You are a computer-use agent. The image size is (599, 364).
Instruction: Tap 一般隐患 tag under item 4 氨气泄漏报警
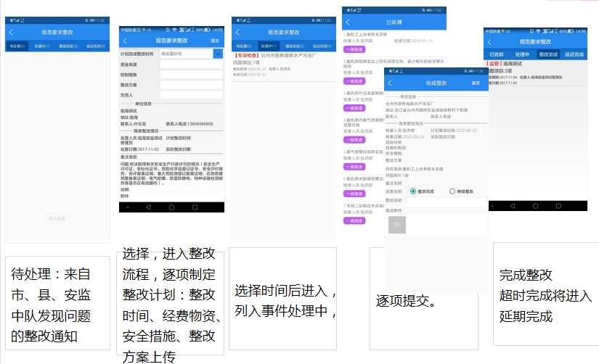(354, 140)
